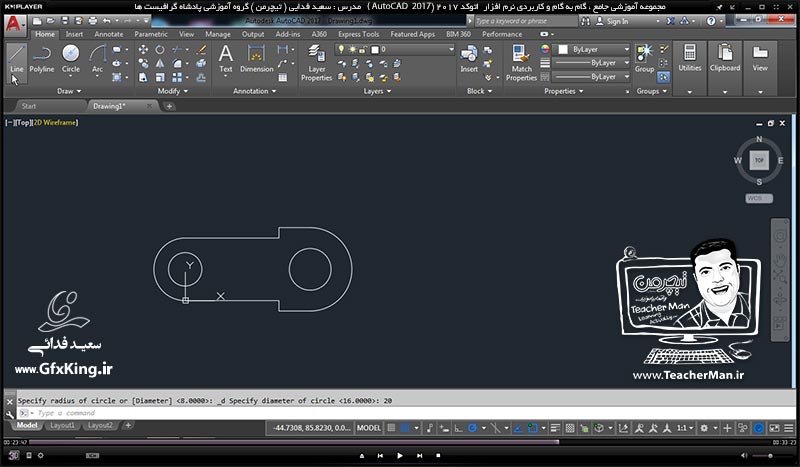Open the object color ByLayer dropdown

626,49
